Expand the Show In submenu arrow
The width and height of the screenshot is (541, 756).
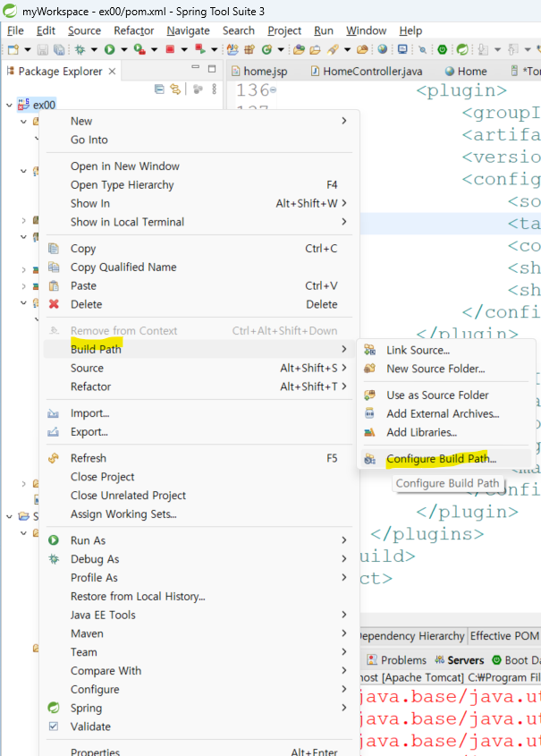click(x=344, y=203)
